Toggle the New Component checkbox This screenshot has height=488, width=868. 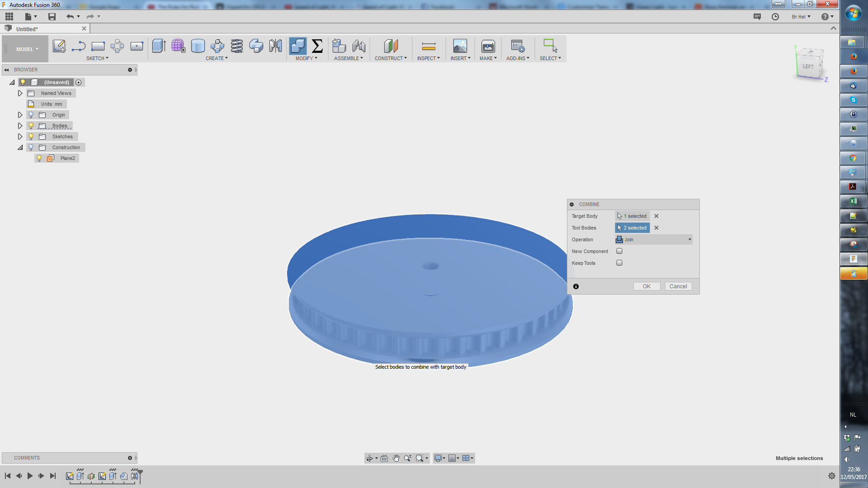tap(619, 251)
